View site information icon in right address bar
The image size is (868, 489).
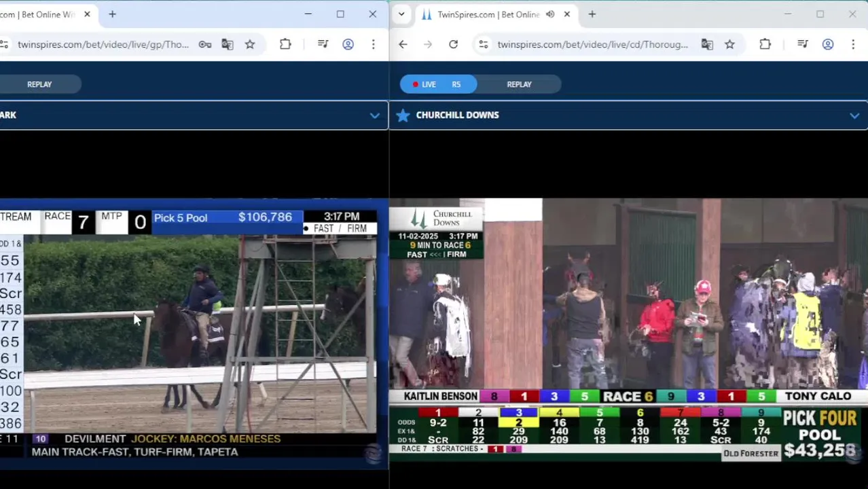[483, 44]
